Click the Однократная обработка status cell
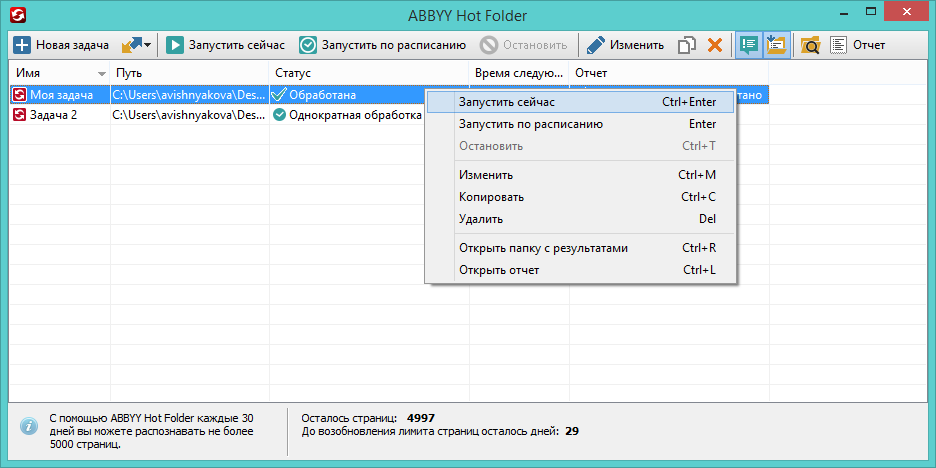Image resolution: width=936 pixels, height=468 pixels. point(347,115)
